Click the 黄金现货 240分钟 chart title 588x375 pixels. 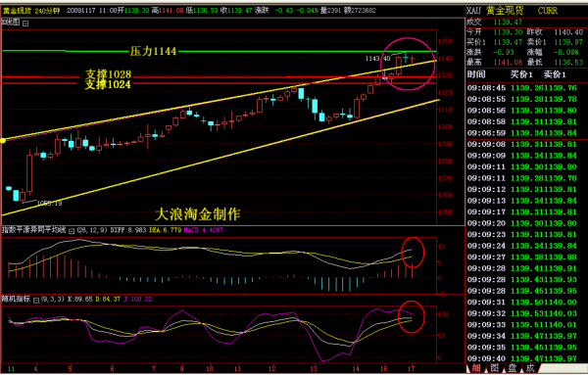point(32,11)
